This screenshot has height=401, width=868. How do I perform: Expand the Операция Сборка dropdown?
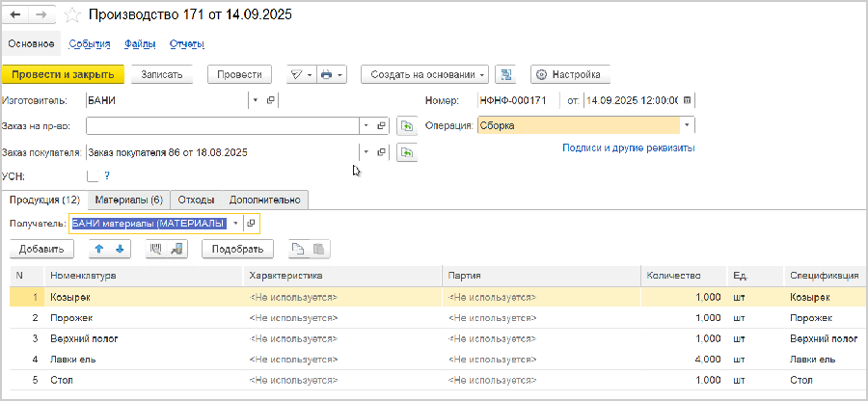pyautogui.click(x=687, y=125)
